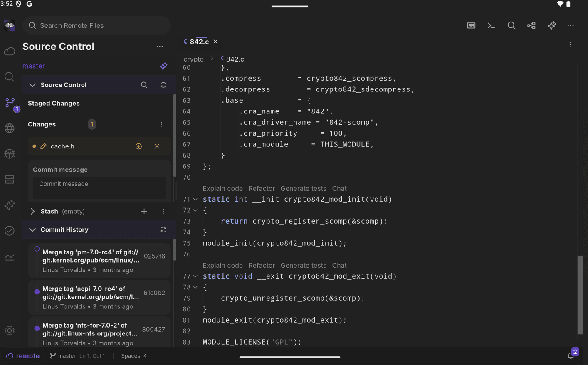Focus the Commit message text box
588x365 pixels.
[x=99, y=187]
